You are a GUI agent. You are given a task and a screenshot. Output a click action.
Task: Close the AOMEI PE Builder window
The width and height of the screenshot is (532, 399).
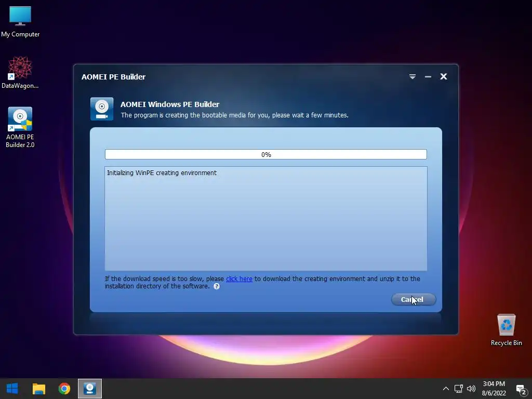(444, 77)
